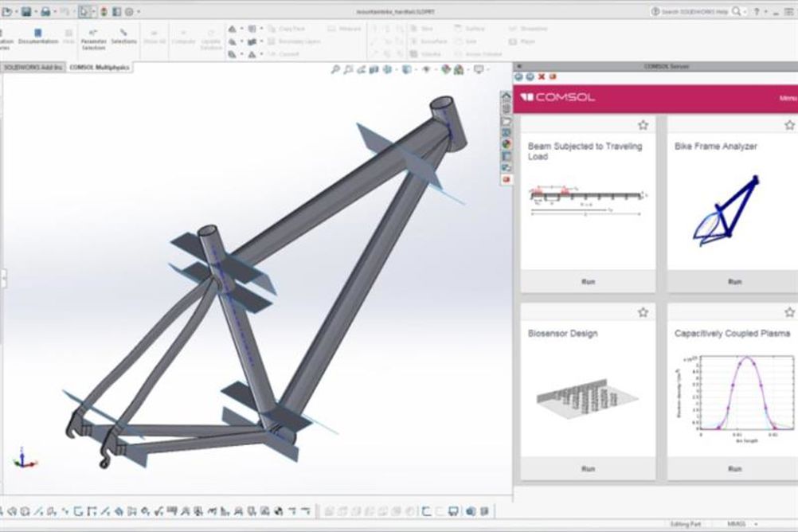This screenshot has width=798, height=532.
Task: Click the View Settings monitor icon
Action: (479, 68)
